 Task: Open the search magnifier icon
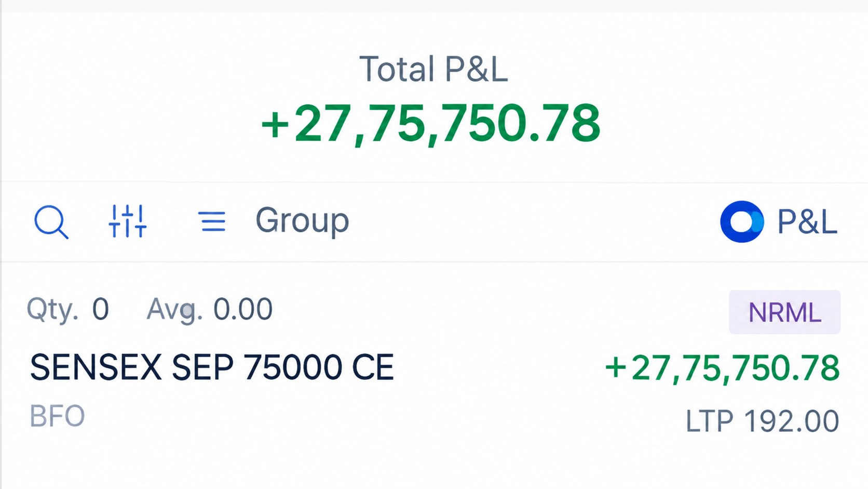(x=51, y=222)
